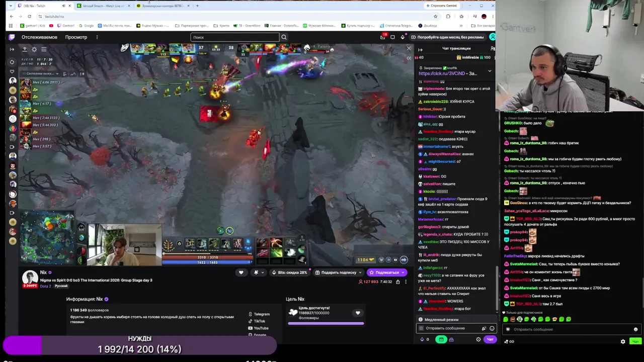Viewport: 644px width, 362px height.
Task: Close the video overlay with X
Action: coord(409,49)
